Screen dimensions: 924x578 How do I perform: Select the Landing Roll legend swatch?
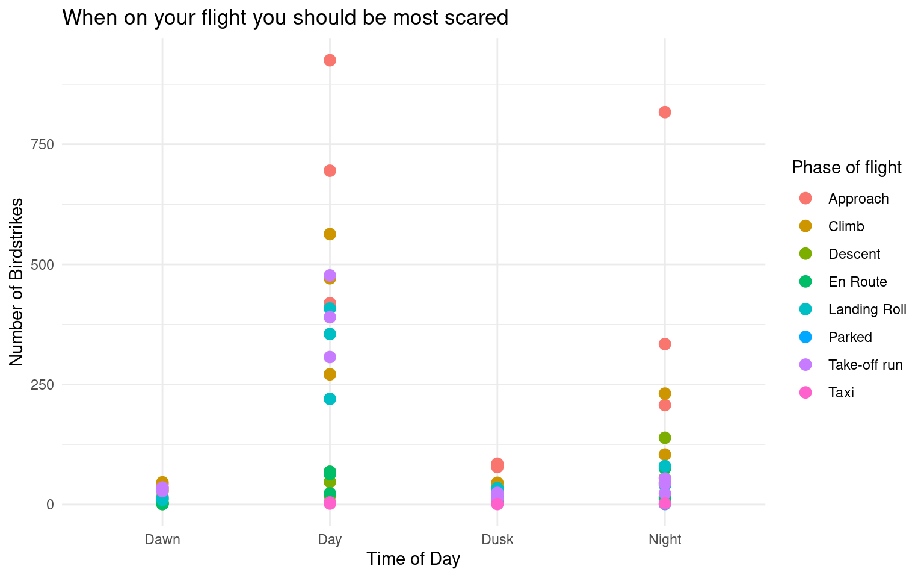805,309
